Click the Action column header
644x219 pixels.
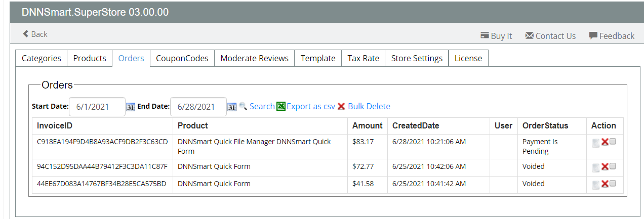[x=606, y=126]
